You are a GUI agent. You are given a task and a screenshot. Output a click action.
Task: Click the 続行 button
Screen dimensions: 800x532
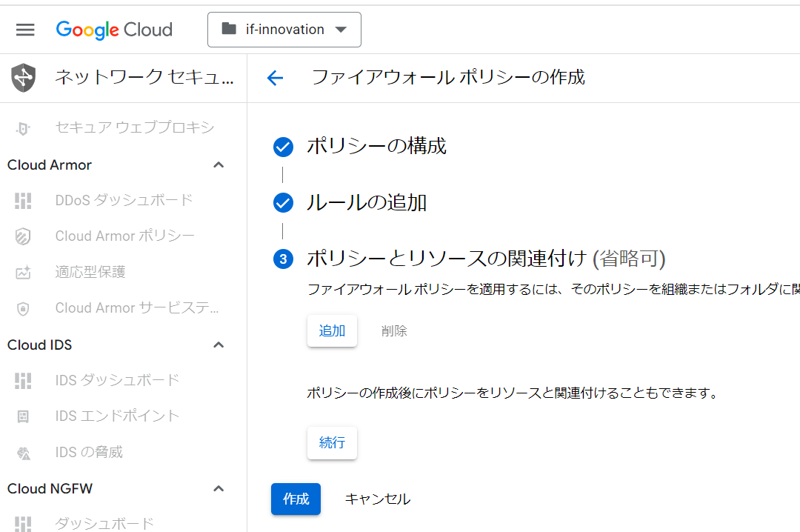point(332,443)
